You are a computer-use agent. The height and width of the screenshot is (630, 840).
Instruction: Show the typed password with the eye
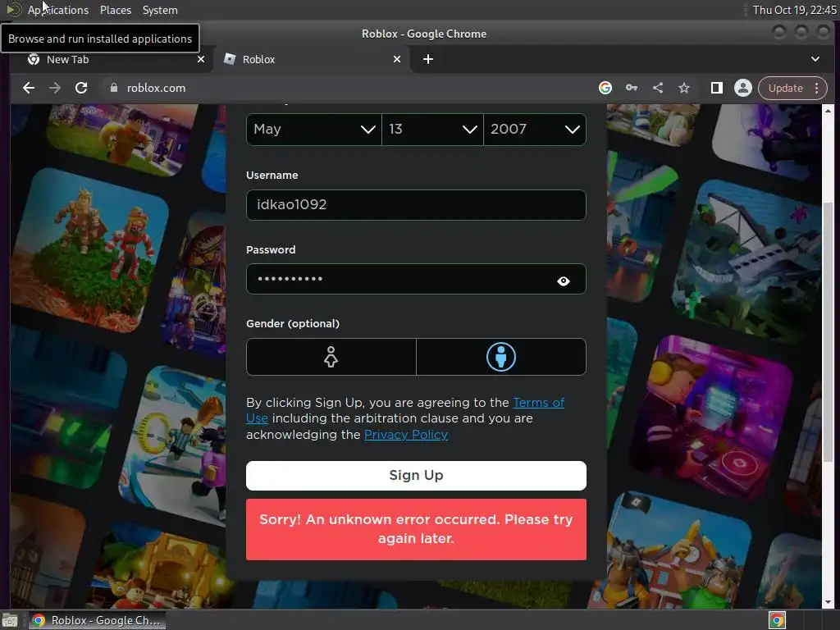[564, 281]
